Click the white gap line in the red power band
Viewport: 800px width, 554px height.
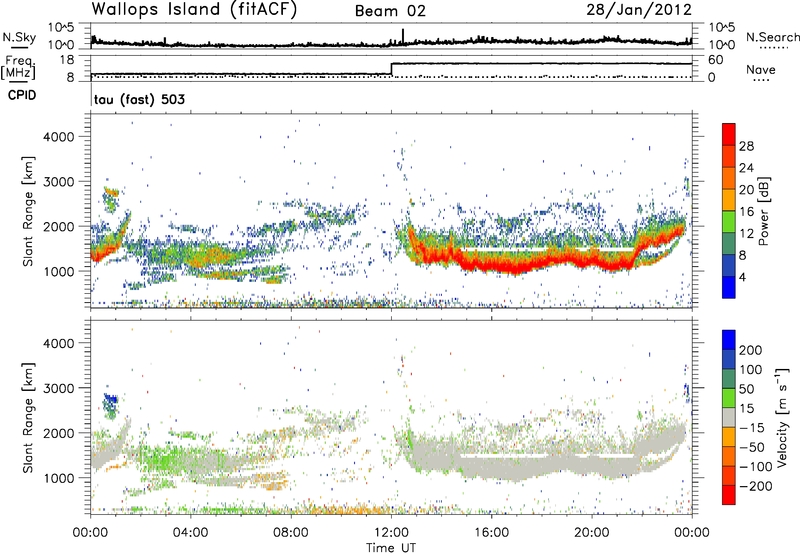(x=547, y=249)
